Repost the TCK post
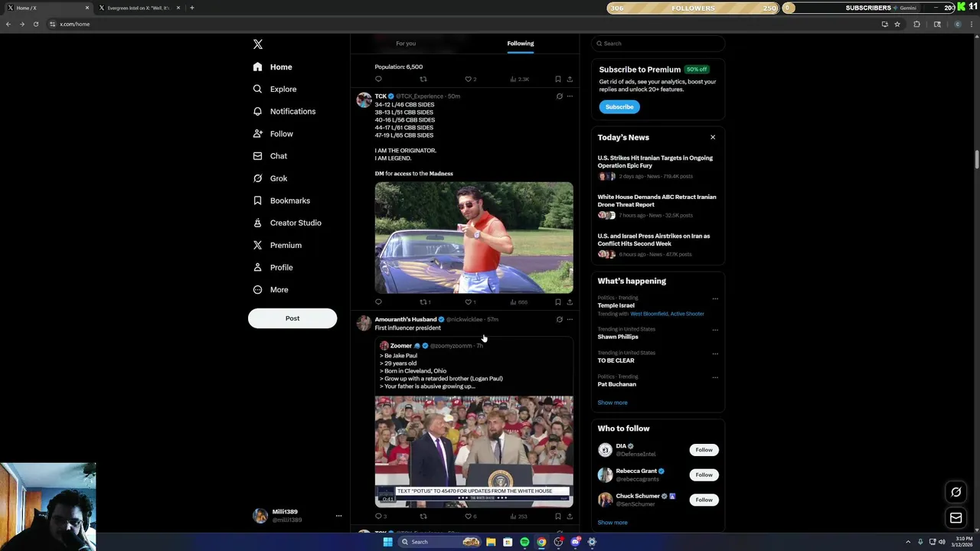The width and height of the screenshot is (980, 551). coord(424,302)
